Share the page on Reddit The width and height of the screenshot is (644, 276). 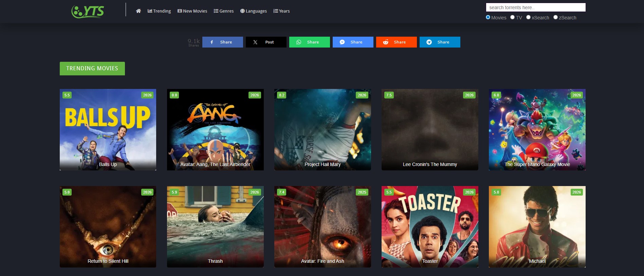(x=396, y=42)
